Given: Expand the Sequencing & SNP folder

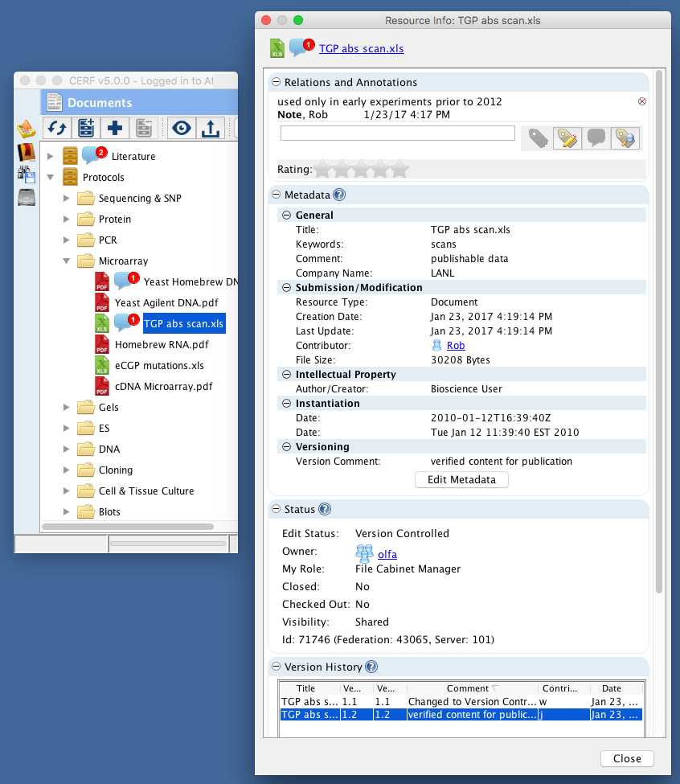Looking at the screenshot, I should pos(66,198).
